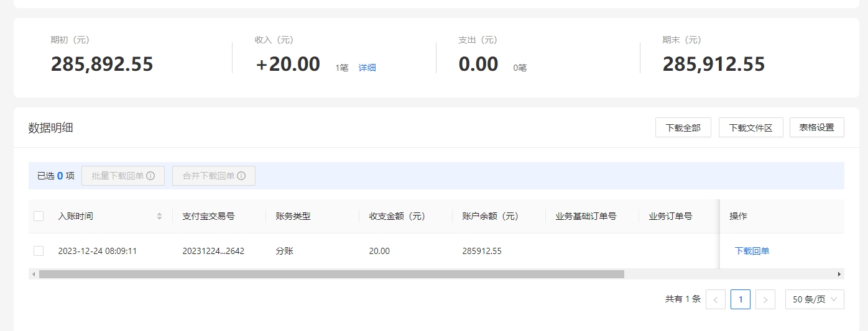Image resolution: width=868 pixels, height=331 pixels.
Task: Click the horizontal scrollbar left arrow
Action: point(32,274)
